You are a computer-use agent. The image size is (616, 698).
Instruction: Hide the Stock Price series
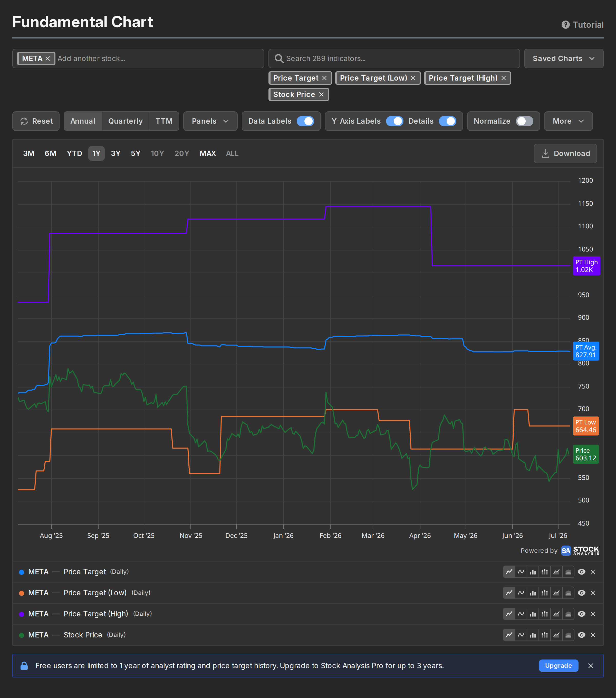tap(582, 635)
